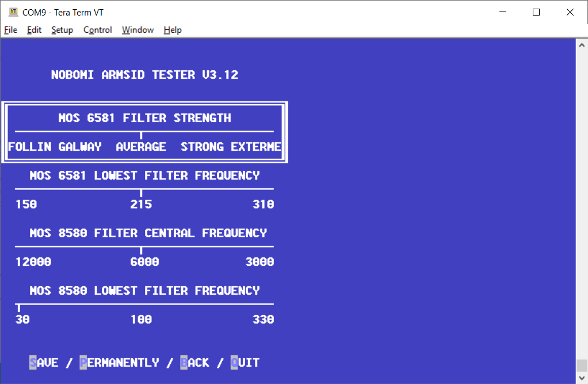Open the File menu
This screenshot has width=588, height=384.
tap(10, 30)
